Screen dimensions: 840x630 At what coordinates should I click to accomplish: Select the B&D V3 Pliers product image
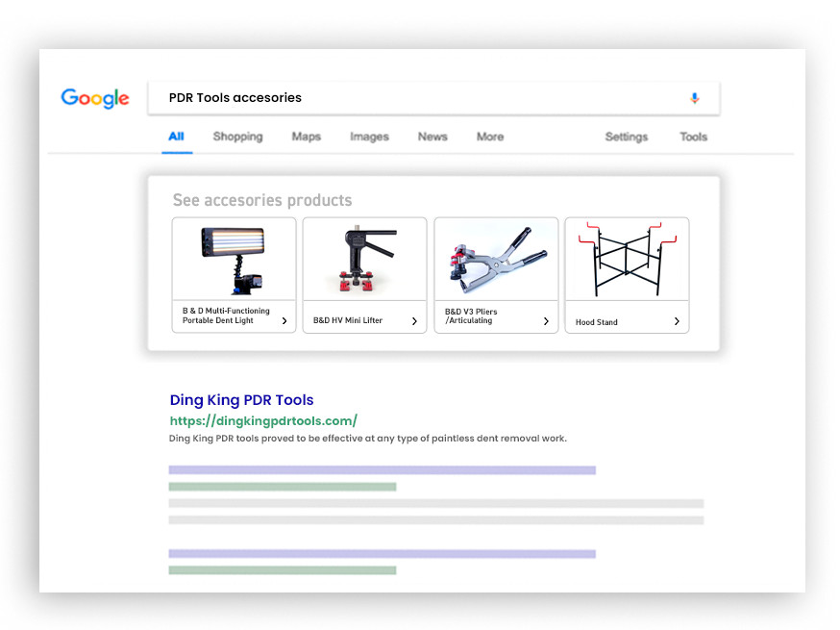[x=496, y=260]
